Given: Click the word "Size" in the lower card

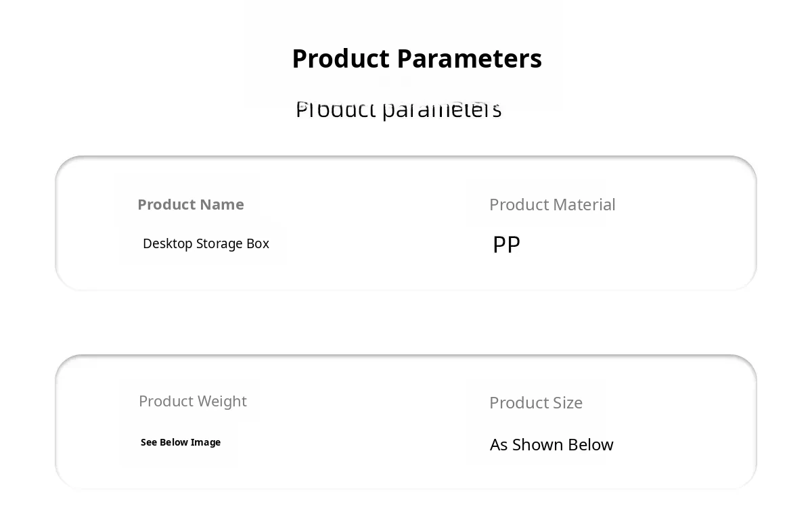Looking at the screenshot, I should (568, 402).
